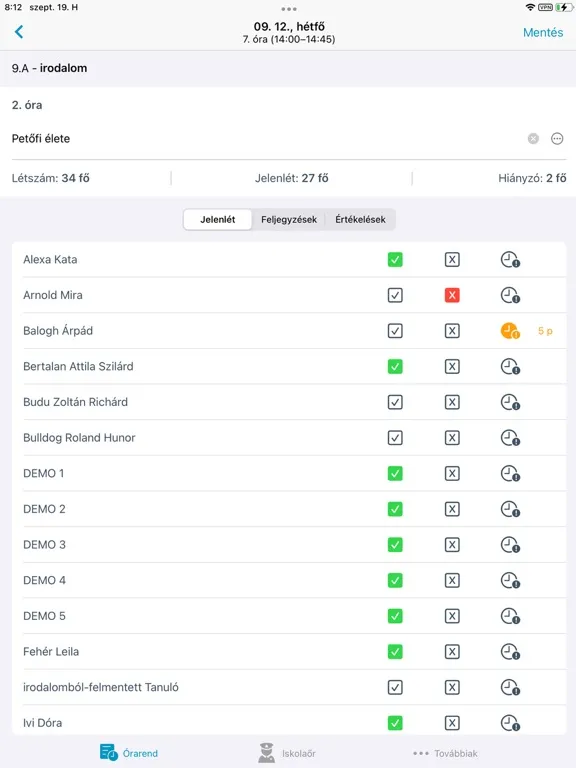Mark DEMO 1 absent

(x=452, y=474)
